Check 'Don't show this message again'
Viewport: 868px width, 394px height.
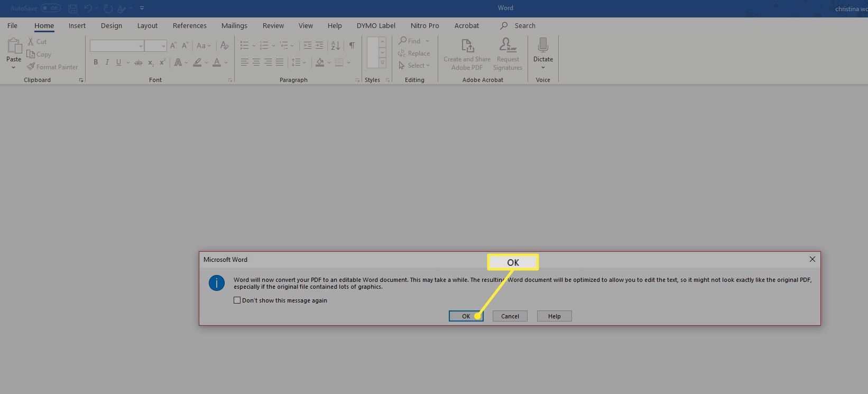[x=237, y=300]
